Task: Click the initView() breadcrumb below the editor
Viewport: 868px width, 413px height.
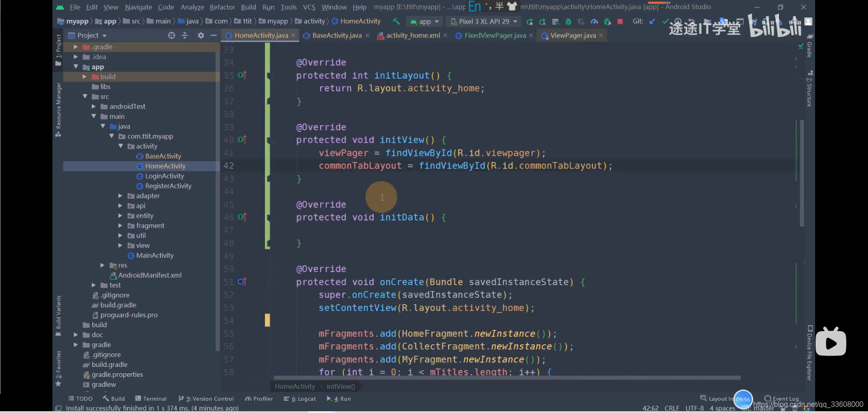Action: pyautogui.click(x=341, y=386)
